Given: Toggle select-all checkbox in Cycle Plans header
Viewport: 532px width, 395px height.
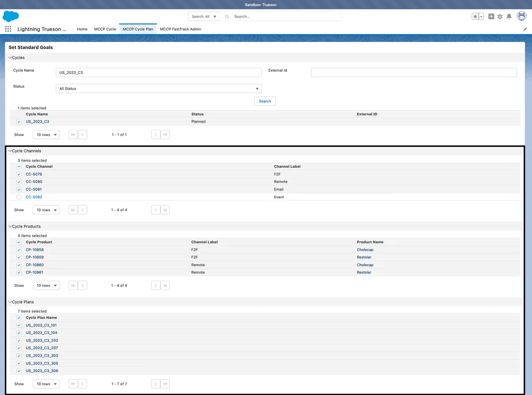Looking at the screenshot, I should click(19, 318).
